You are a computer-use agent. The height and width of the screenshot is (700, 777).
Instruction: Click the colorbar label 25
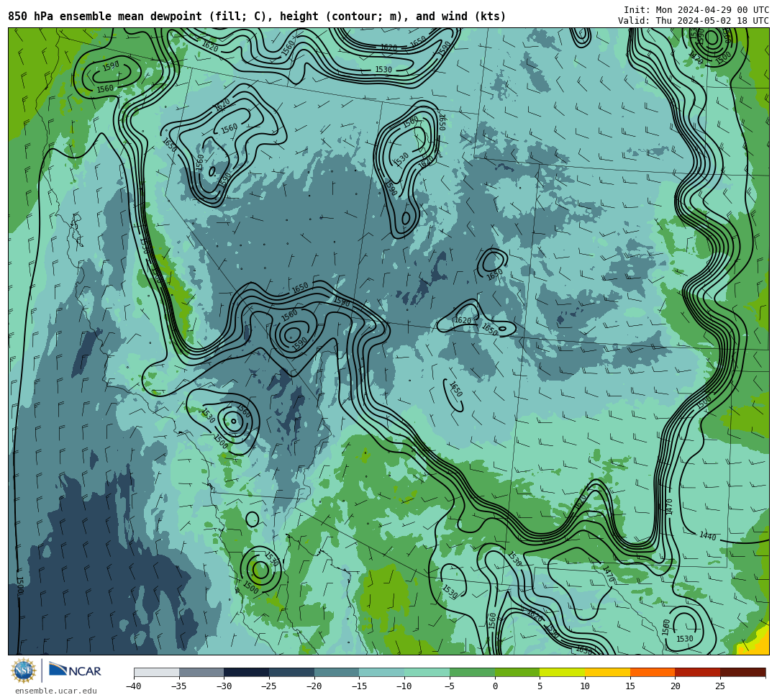pyautogui.click(x=720, y=686)
